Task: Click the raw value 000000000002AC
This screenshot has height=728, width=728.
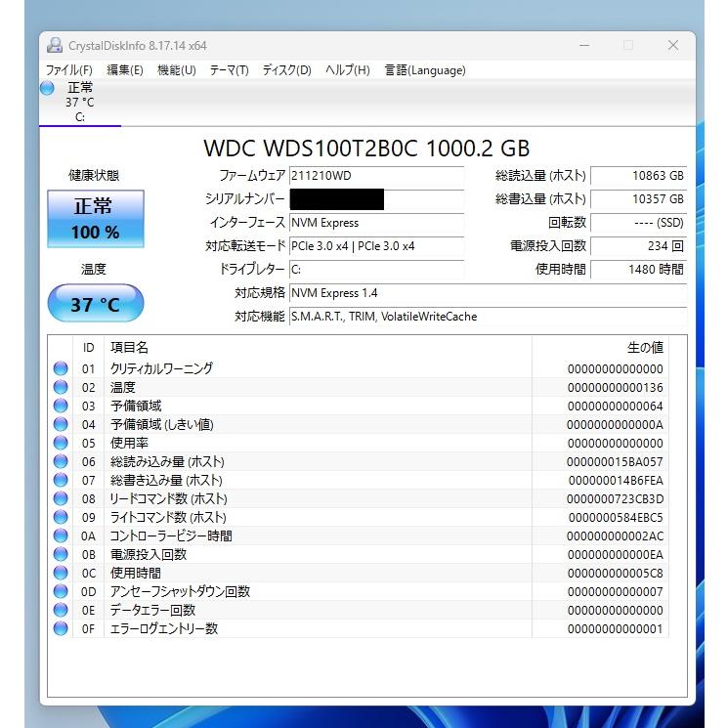Action: tap(616, 536)
